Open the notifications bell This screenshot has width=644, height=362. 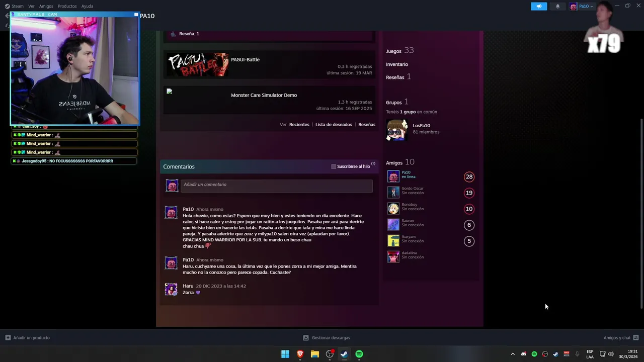pos(557,6)
